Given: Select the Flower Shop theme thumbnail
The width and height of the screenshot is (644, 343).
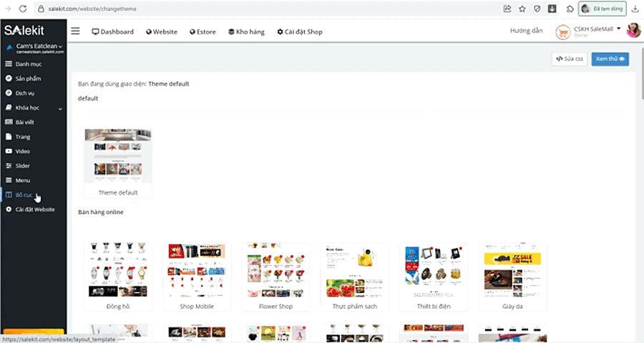Looking at the screenshot, I should pos(275,276).
